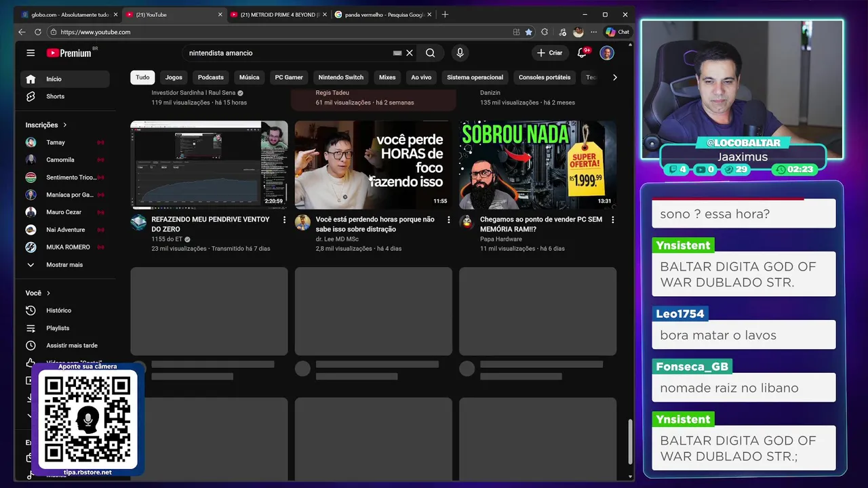Switch to panda vermelho Google tab
868x488 pixels.
[382, 14]
